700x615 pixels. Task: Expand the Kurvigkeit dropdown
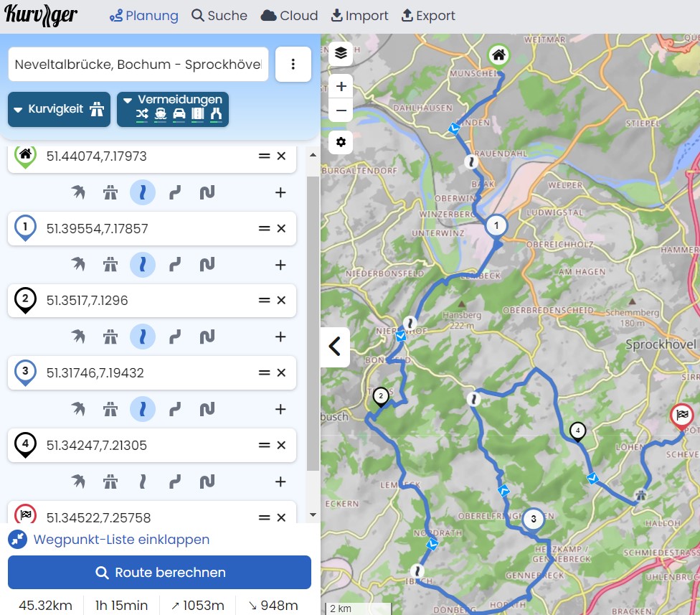[x=59, y=110]
